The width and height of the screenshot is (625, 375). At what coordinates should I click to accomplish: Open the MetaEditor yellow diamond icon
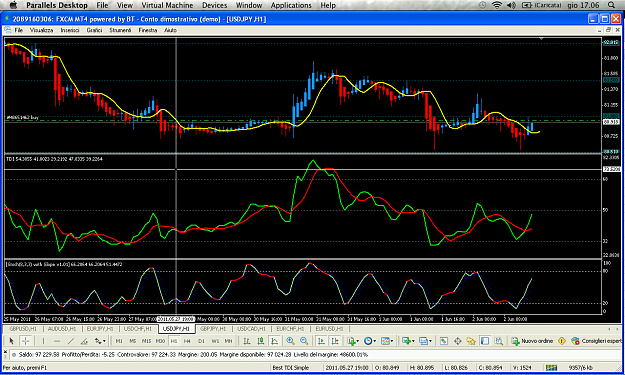click(x=562, y=341)
